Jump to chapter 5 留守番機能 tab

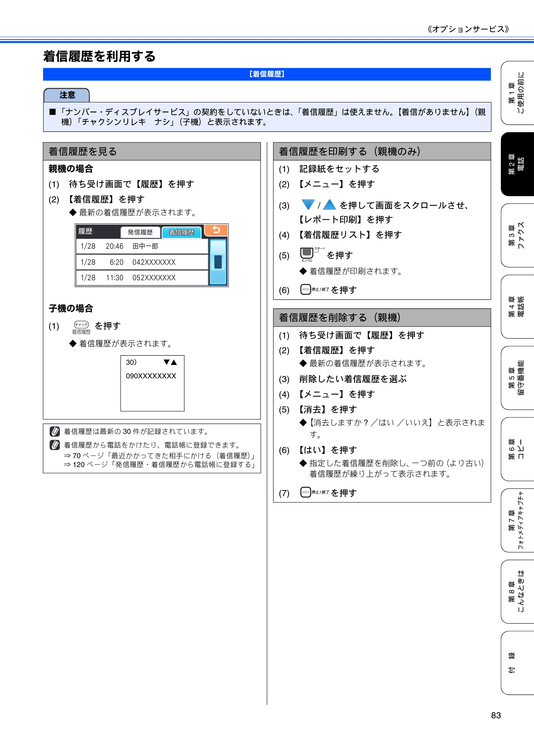[x=517, y=378]
